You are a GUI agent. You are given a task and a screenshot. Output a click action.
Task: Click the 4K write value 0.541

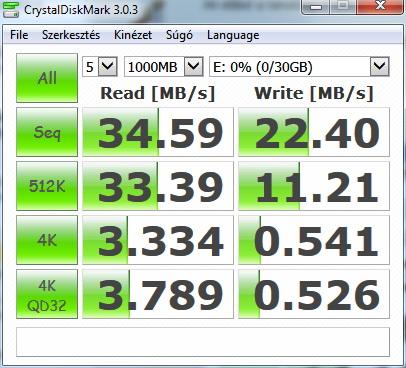tap(314, 240)
